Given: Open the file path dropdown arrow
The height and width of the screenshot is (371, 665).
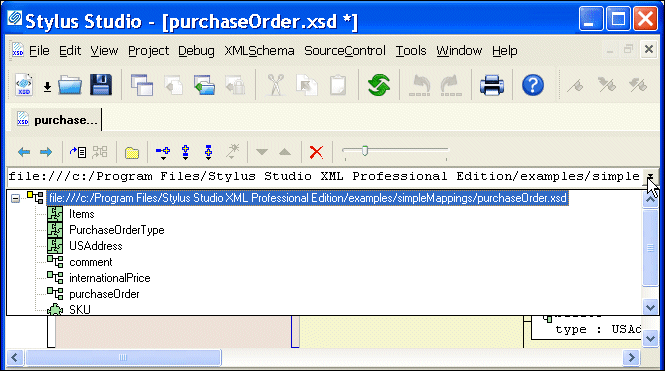Looking at the screenshot, I should (650, 176).
